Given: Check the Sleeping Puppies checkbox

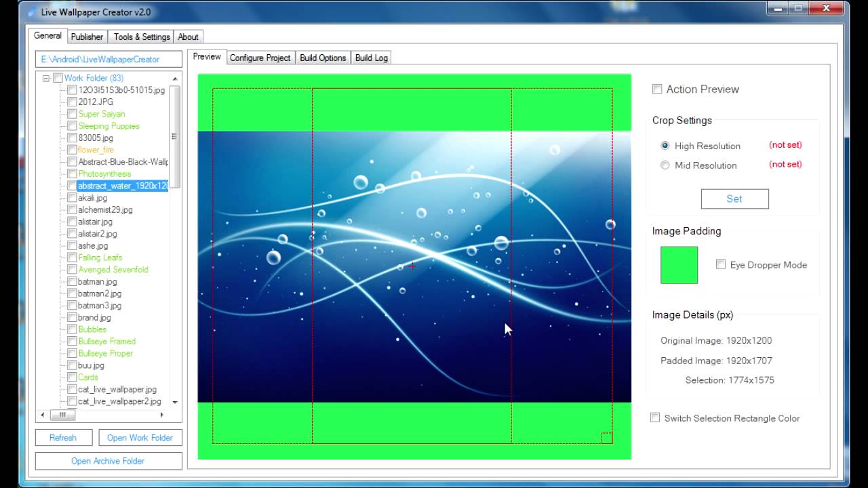Looking at the screenshot, I should [72, 126].
